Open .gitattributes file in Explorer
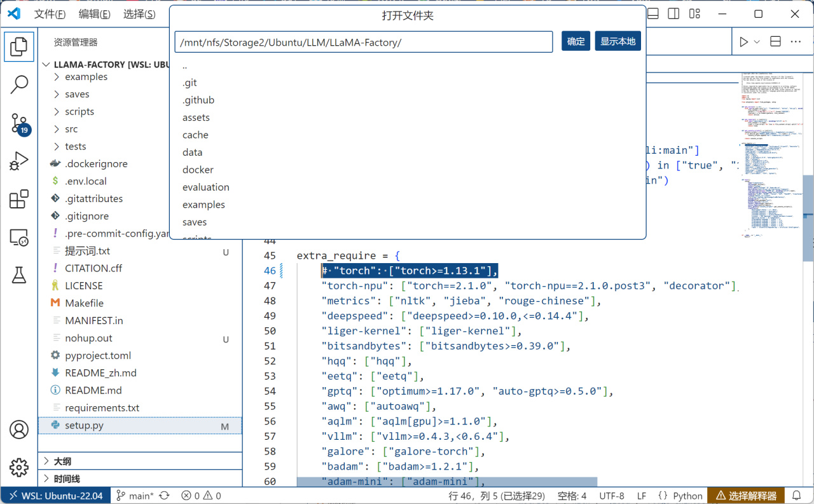 point(93,199)
